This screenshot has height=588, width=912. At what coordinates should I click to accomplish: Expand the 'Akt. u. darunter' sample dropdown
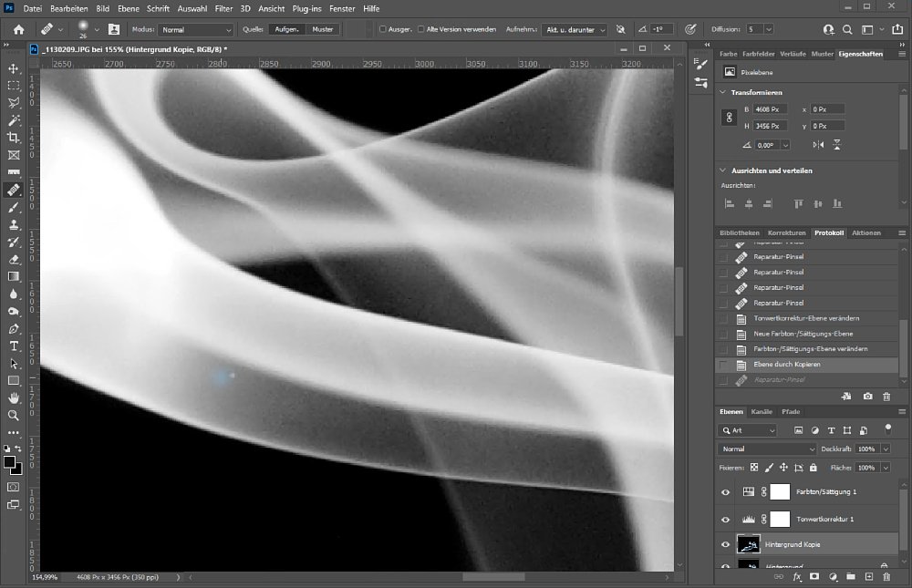pyautogui.click(x=575, y=29)
